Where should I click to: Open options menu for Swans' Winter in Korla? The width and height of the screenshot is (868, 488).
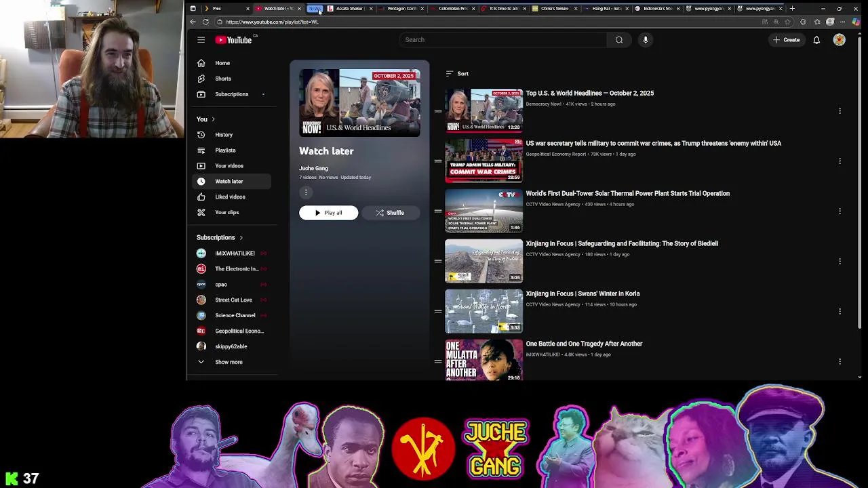pyautogui.click(x=840, y=311)
